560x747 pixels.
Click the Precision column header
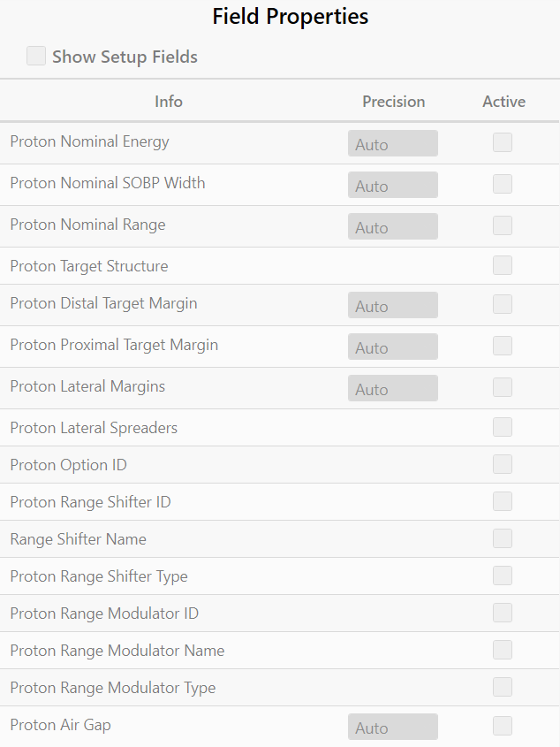393,102
